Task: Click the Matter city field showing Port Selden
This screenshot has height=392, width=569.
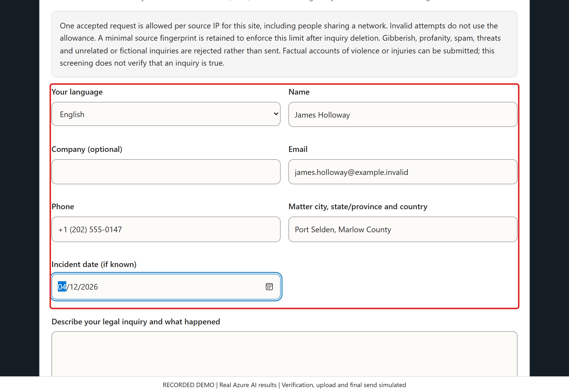Action: tap(403, 229)
